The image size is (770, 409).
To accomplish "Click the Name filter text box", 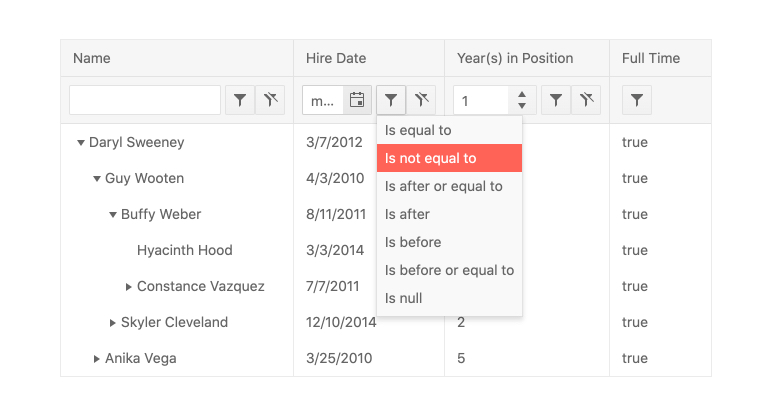I will (x=145, y=100).
